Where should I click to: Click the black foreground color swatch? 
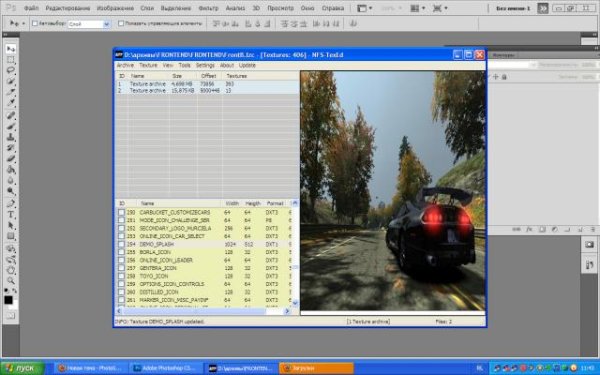(x=8, y=300)
